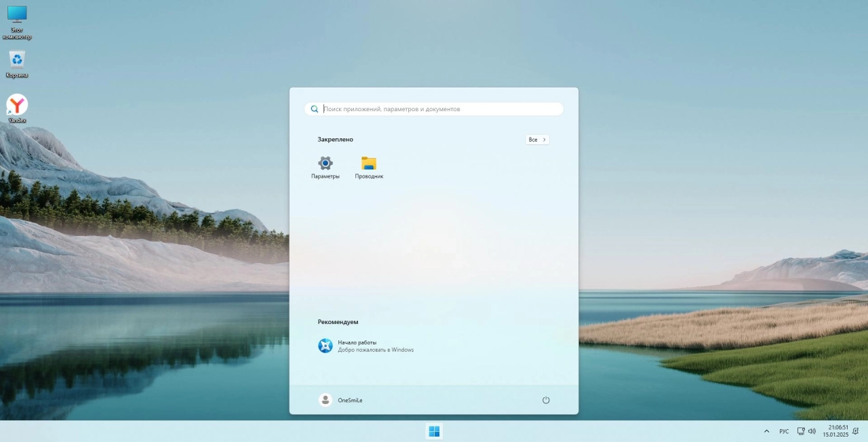Open the network status tray icon
Screen dimensions: 868x442
point(801,431)
